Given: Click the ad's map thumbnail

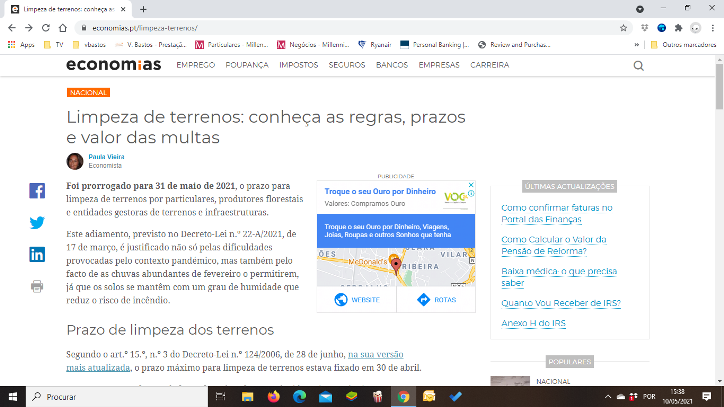Looking at the screenshot, I should coord(396,267).
